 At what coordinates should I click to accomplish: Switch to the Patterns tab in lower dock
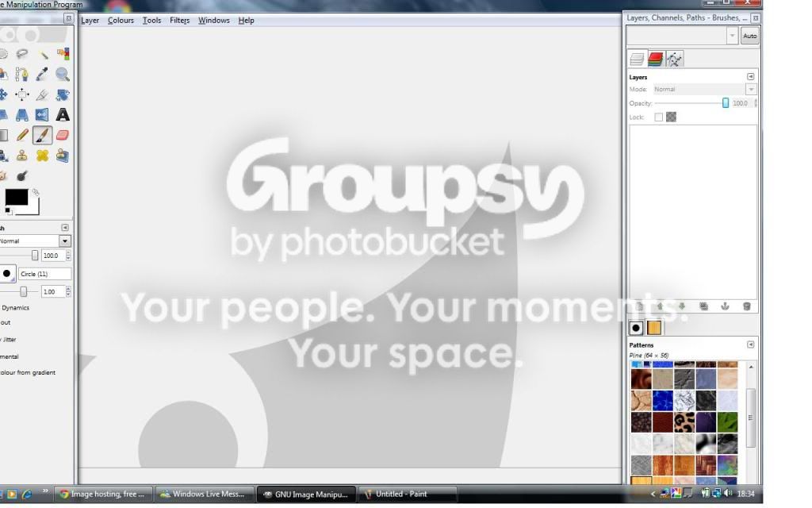pyautogui.click(x=654, y=328)
